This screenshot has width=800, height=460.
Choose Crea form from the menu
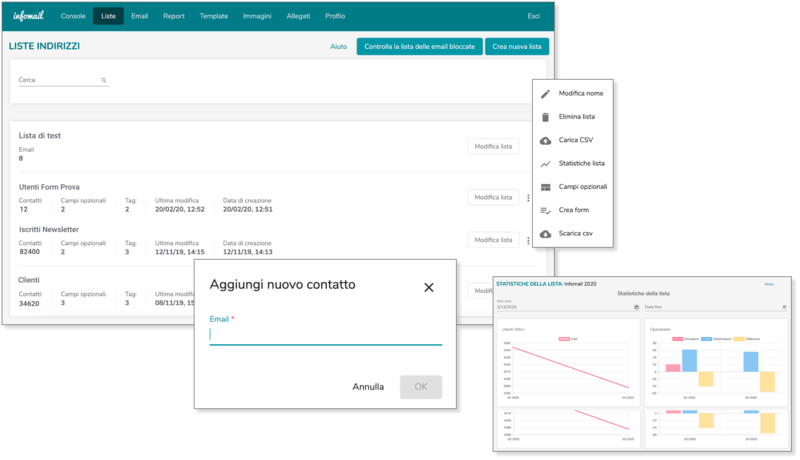tap(572, 210)
